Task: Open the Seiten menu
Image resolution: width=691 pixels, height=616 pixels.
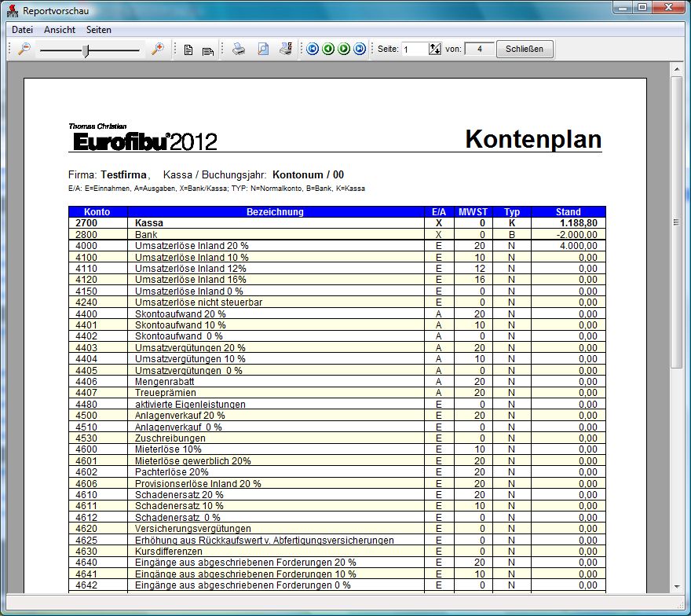Action: click(x=99, y=30)
